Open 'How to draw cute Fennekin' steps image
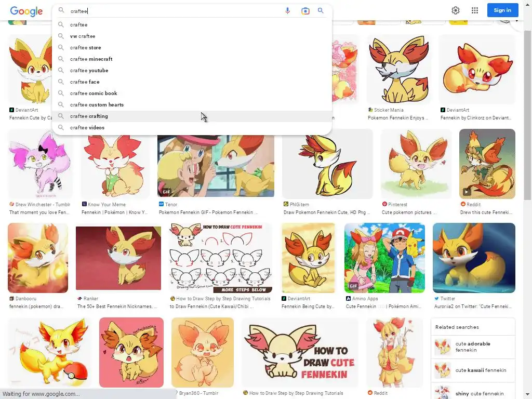Screen dimensions: 532x399 tap(220, 258)
